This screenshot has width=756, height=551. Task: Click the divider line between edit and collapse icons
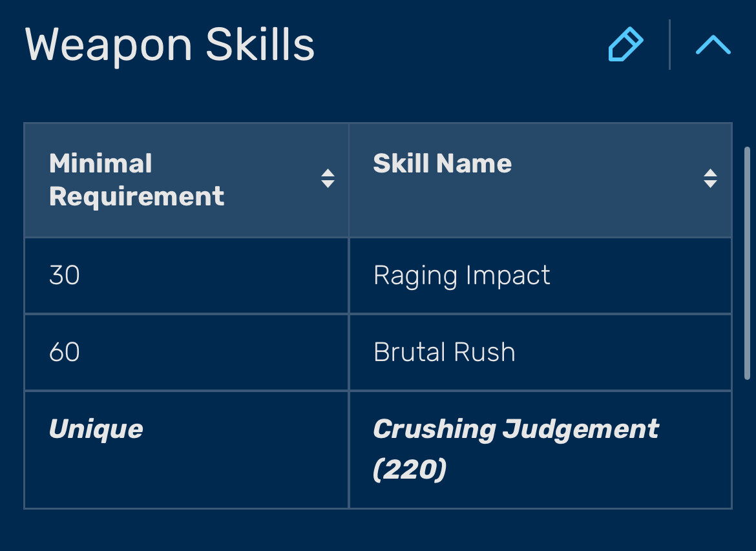pyautogui.click(x=669, y=45)
